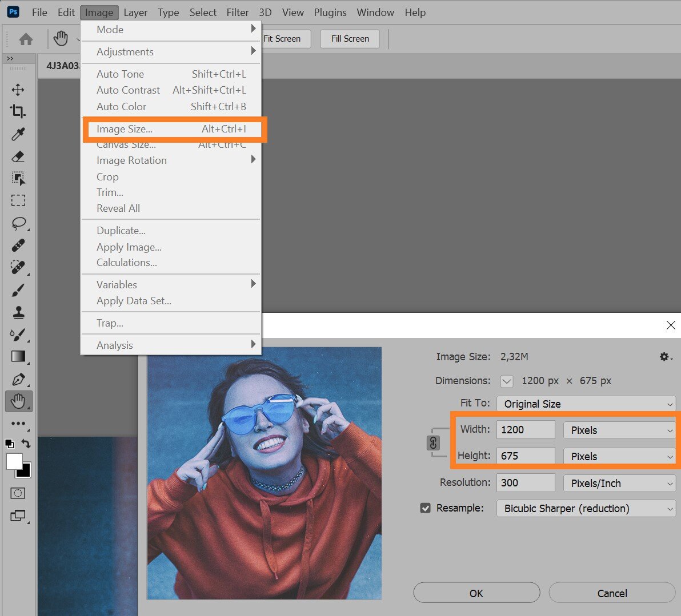Viewport: 681px width, 616px height.
Task: Reset default foreground and background colors
Action: (10, 444)
